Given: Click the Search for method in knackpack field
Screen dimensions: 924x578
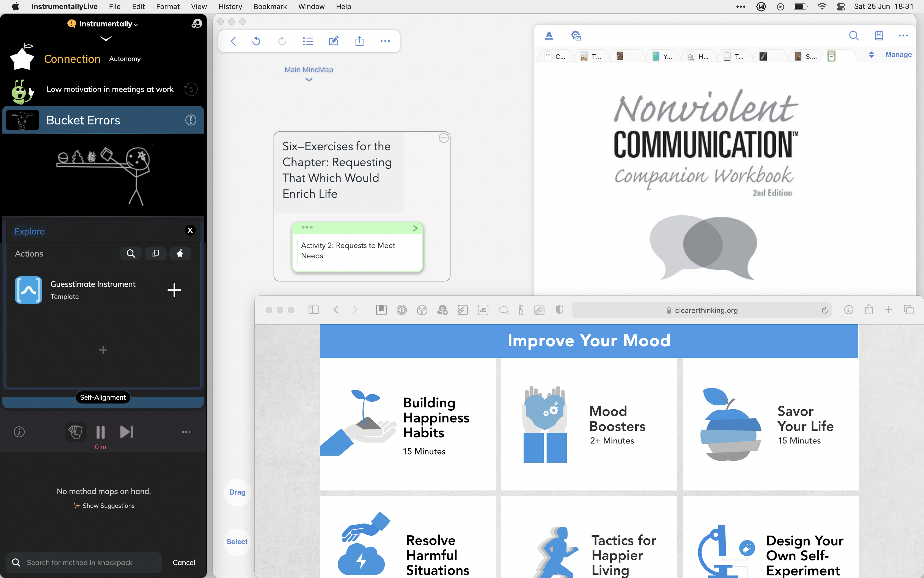Looking at the screenshot, I should click(84, 562).
